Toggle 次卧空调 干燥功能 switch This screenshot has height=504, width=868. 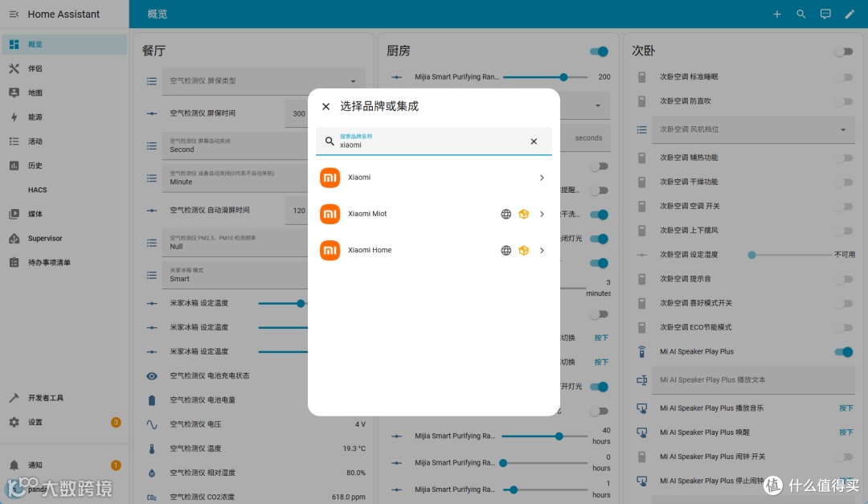(x=844, y=182)
